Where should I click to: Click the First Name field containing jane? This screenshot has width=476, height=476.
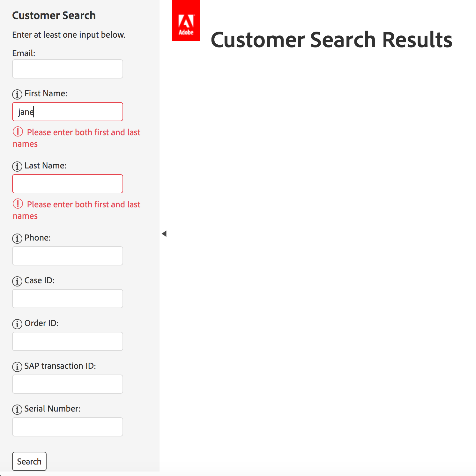(68, 112)
